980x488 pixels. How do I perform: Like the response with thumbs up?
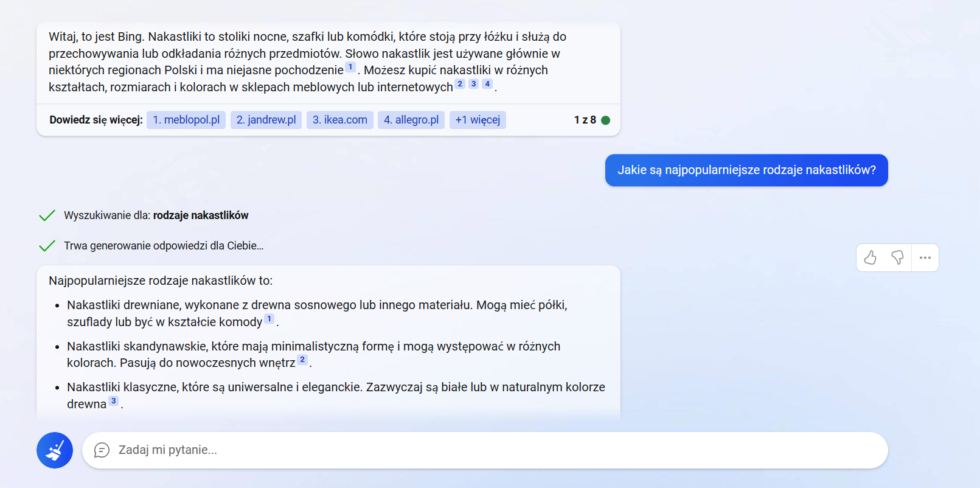(x=871, y=258)
